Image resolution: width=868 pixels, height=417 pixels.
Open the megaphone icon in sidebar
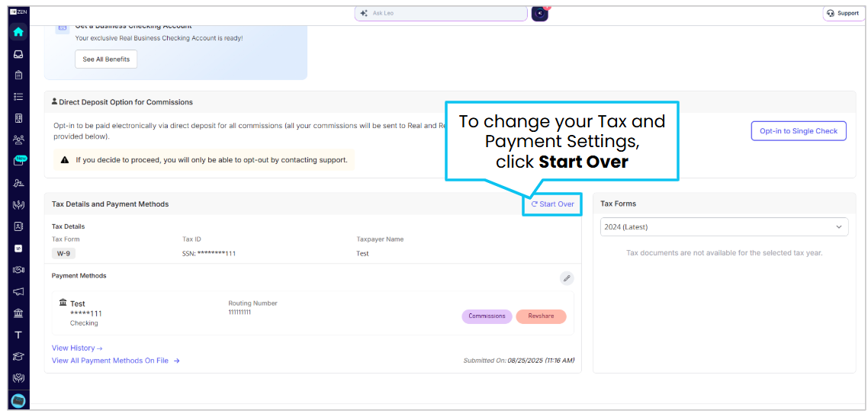(x=18, y=291)
